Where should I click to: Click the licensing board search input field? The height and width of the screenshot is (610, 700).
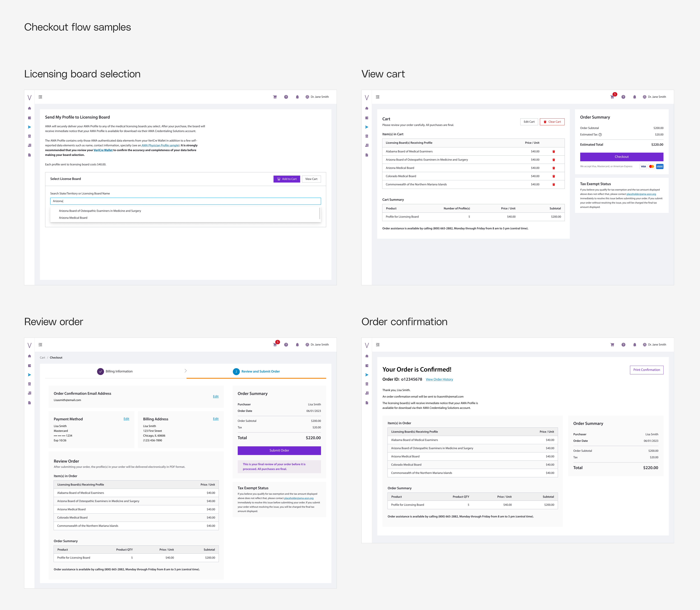click(185, 201)
